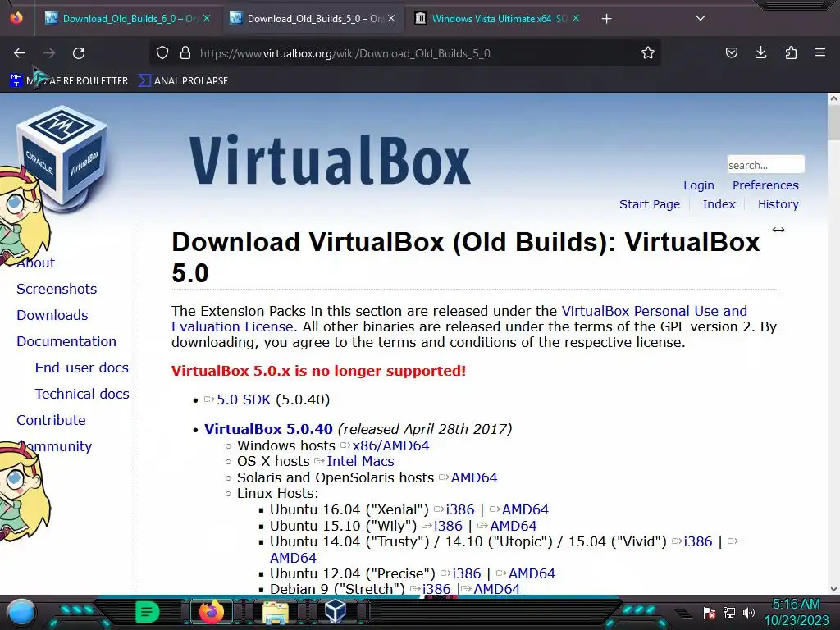Download Ubuntu 16.04 Xenial i386 package
840x630 pixels.
[460, 509]
